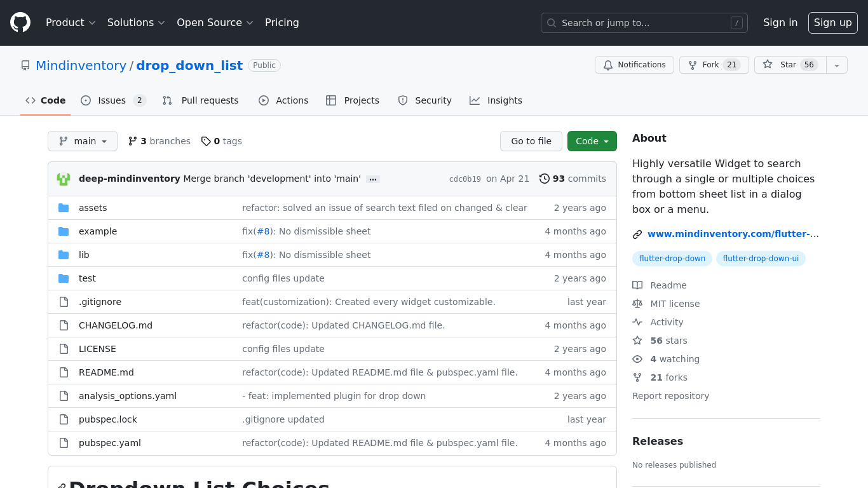Click the assets folder icon
The height and width of the screenshot is (488, 868).
(64, 208)
